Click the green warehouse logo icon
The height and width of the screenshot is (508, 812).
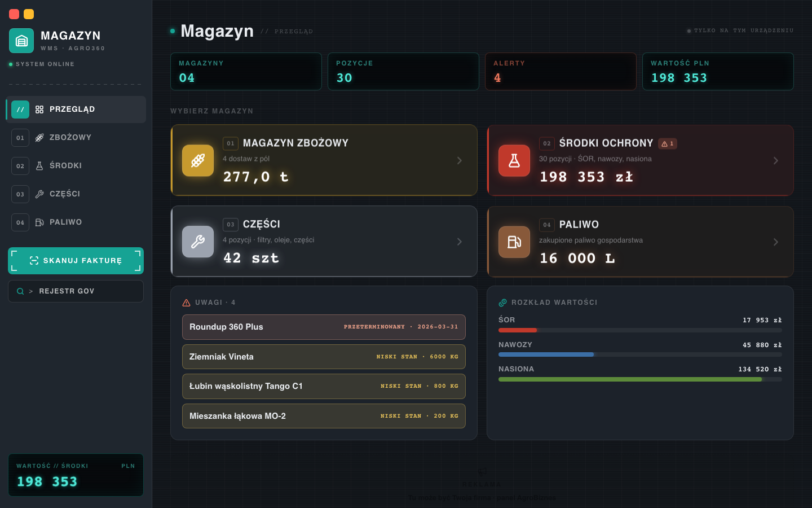21,41
